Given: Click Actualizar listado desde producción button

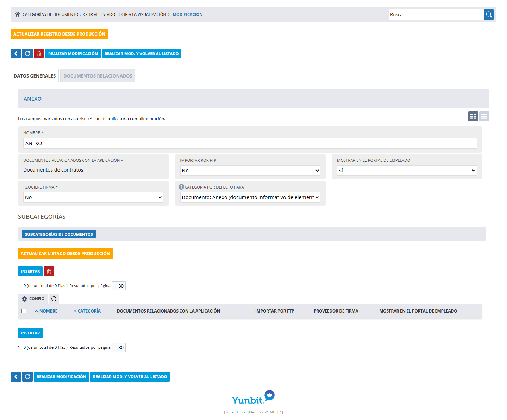Looking at the screenshot, I should 65,254.
